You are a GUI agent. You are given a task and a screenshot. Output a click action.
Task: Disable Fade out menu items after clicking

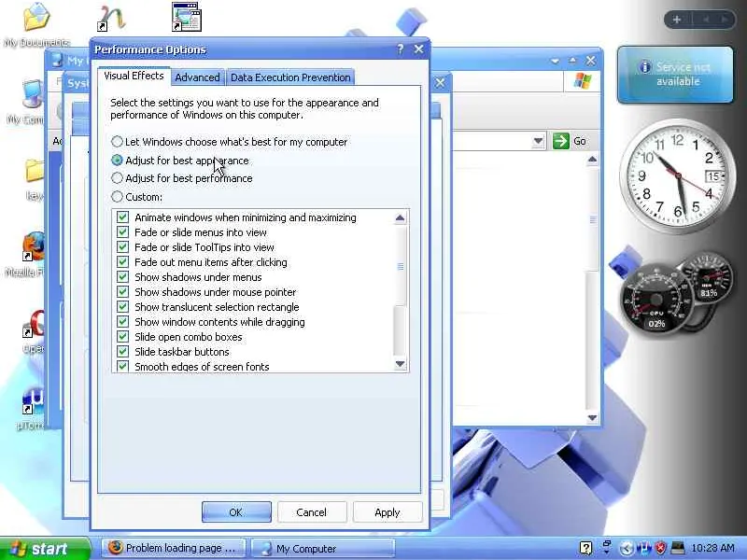123,262
